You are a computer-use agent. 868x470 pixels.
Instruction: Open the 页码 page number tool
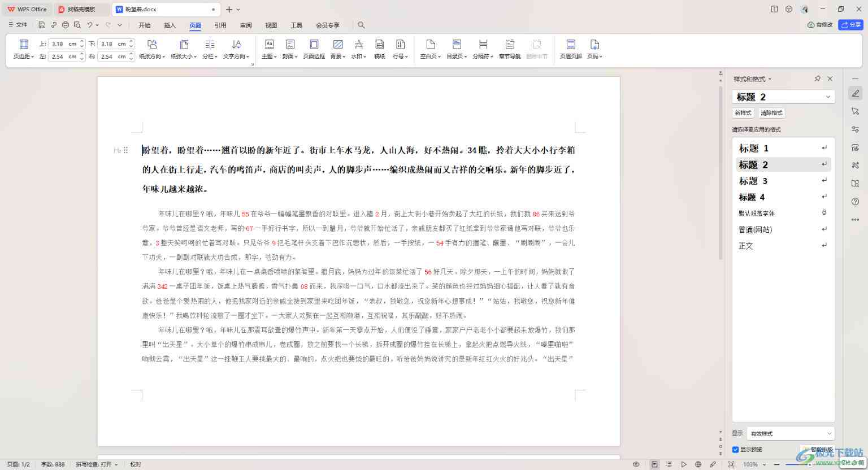tap(594, 49)
